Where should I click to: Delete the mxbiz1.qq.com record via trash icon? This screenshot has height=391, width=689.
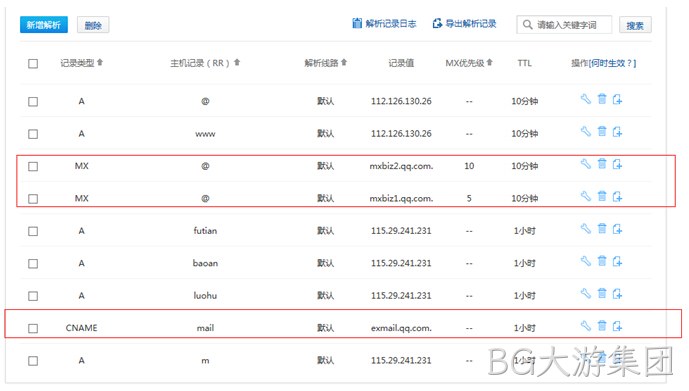[x=602, y=196]
